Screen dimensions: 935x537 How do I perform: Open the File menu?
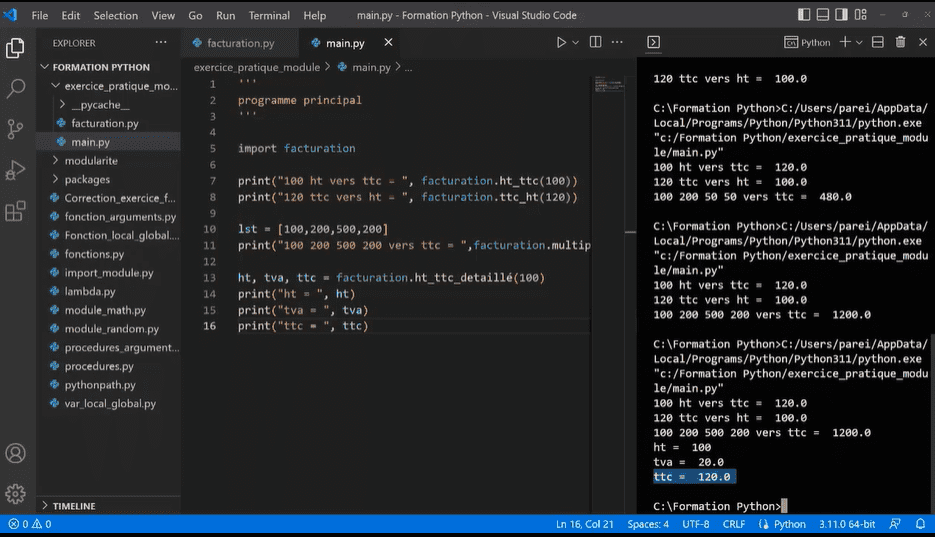(40, 15)
